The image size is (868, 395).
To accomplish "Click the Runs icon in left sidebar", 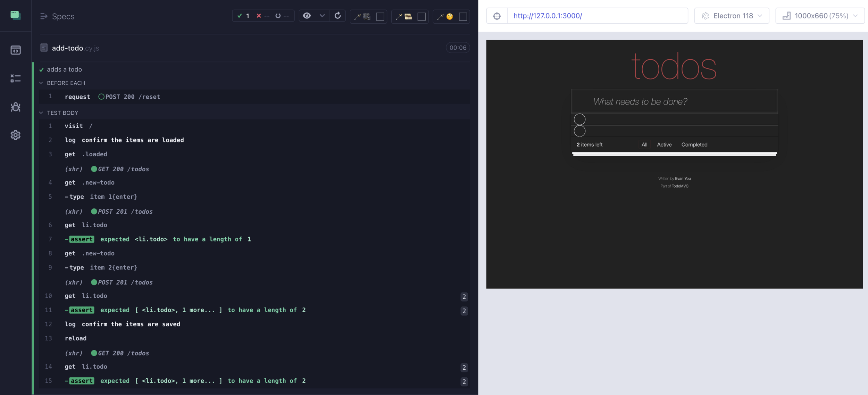I will 15,79.
